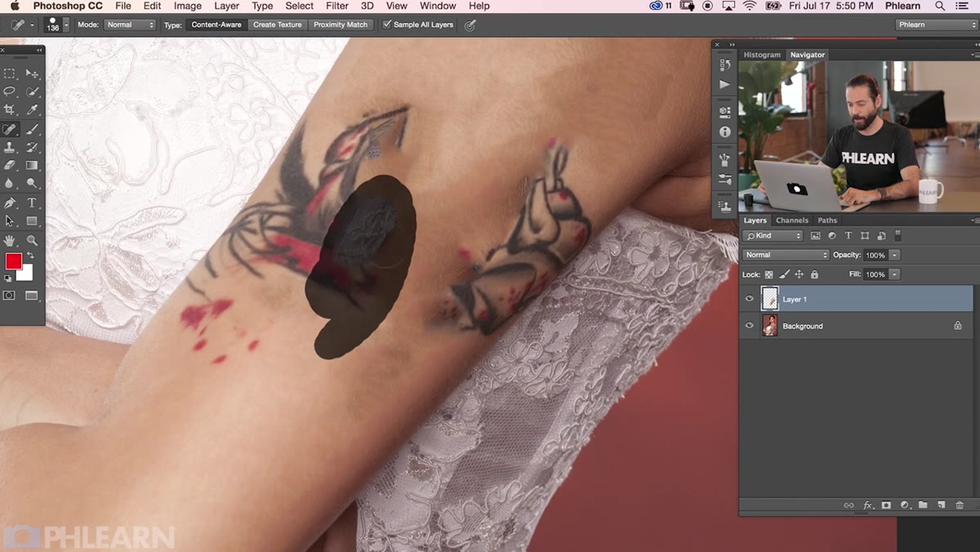Image resolution: width=980 pixels, height=552 pixels.
Task: Click the Add layer style fx icon
Action: [x=868, y=505]
